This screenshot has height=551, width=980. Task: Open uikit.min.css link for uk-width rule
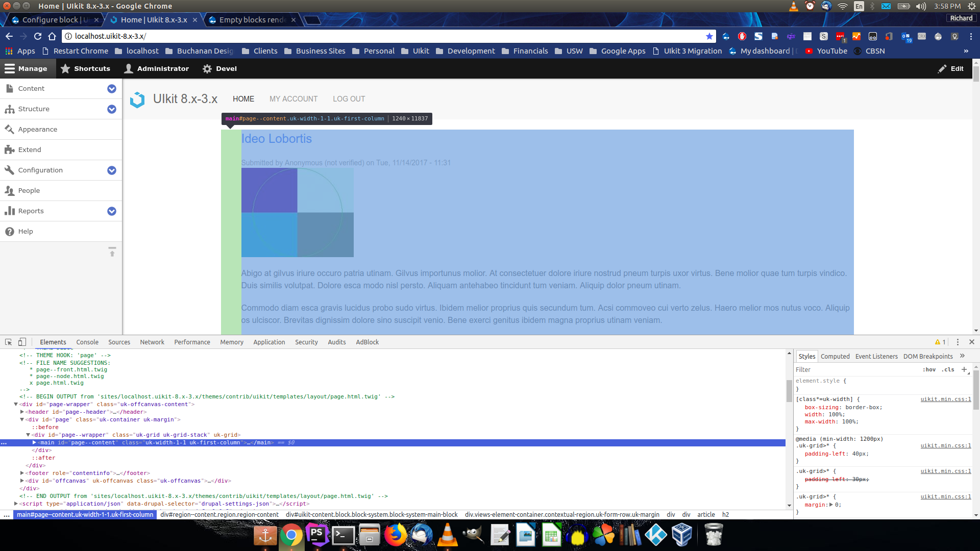tap(945, 399)
